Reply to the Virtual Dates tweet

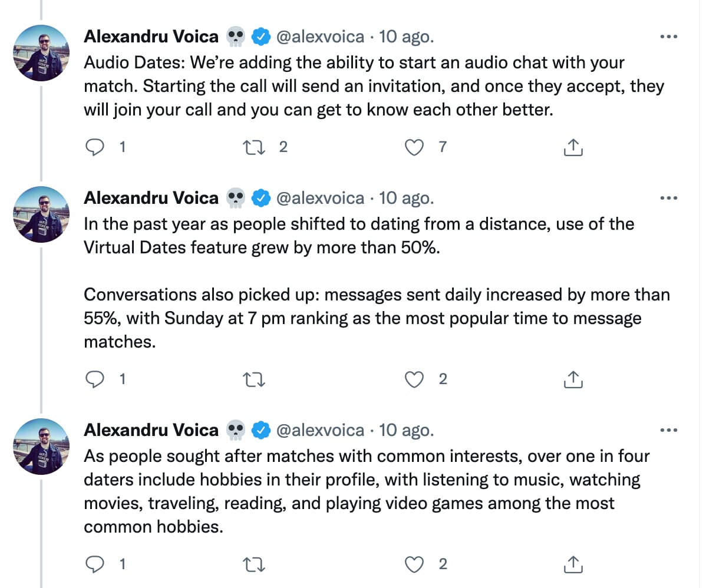[95, 380]
